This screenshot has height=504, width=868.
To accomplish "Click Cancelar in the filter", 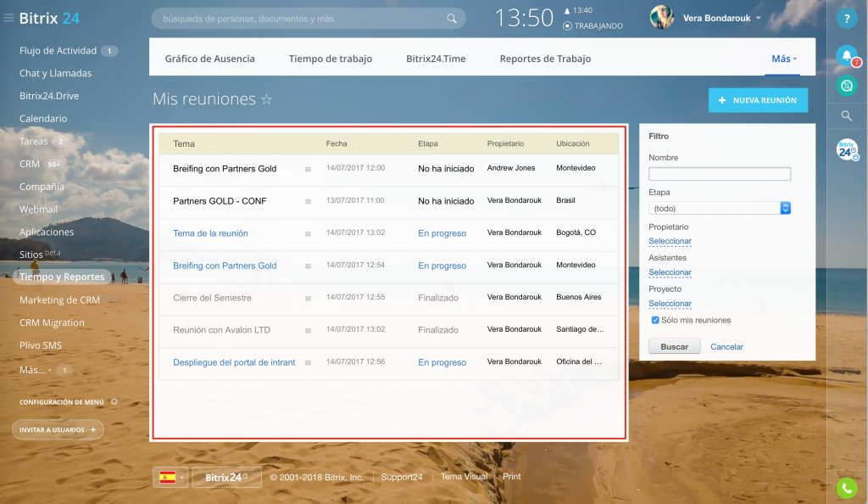I will click(x=726, y=347).
